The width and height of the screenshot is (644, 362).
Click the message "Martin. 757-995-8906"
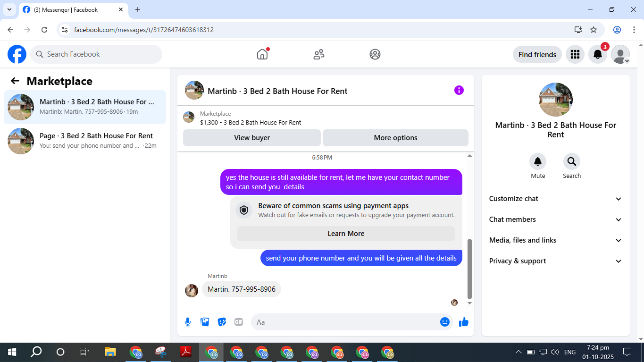click(242, 289)
